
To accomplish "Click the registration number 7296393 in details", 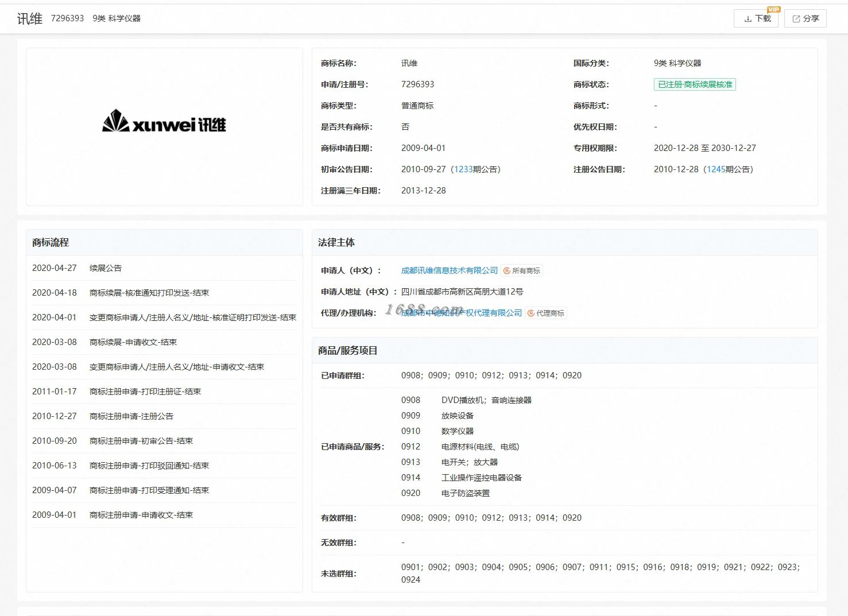I will click(x=417, y=84).
